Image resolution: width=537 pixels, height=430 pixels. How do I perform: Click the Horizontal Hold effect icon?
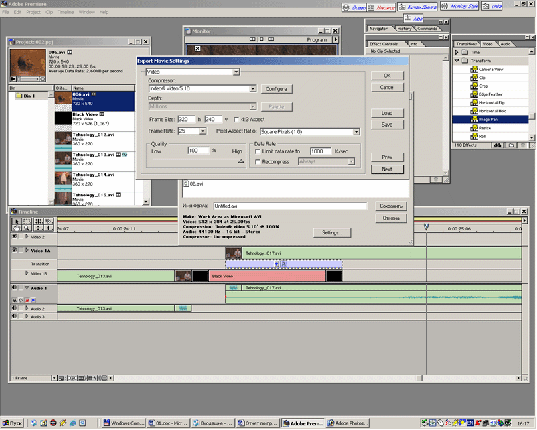coord(474,111)
